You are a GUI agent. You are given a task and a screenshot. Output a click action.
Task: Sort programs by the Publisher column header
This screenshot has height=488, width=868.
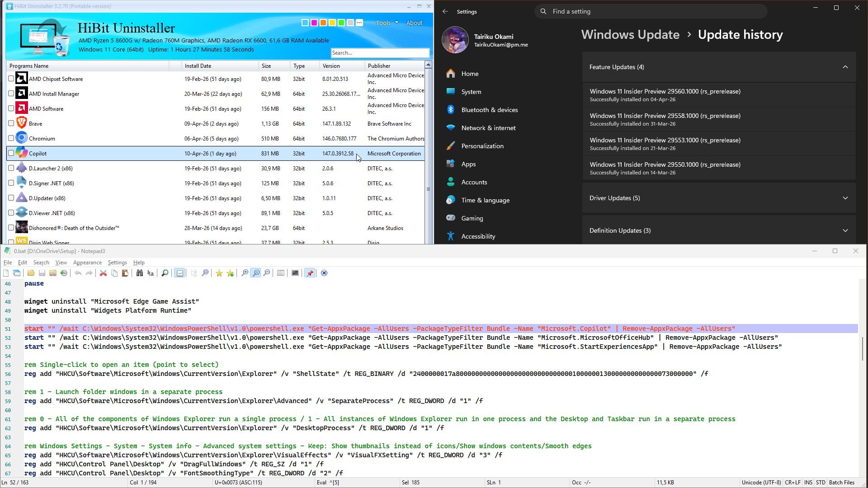coord(394,66)
